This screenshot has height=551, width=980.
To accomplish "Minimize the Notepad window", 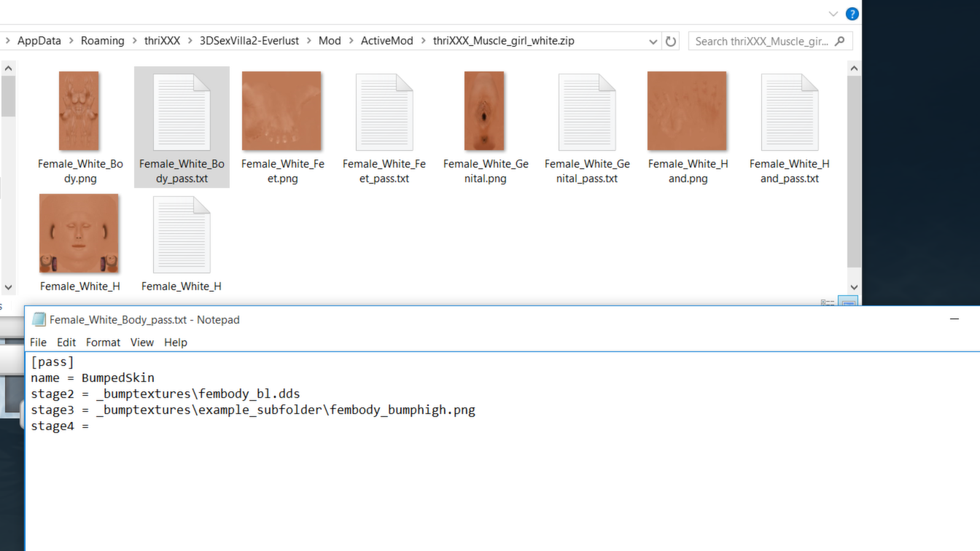I will [954, 319].
